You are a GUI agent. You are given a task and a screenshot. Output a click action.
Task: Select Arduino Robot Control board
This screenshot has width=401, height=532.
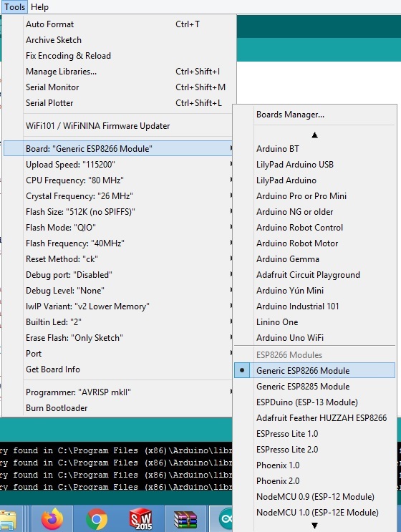click(x=314, y=227)
